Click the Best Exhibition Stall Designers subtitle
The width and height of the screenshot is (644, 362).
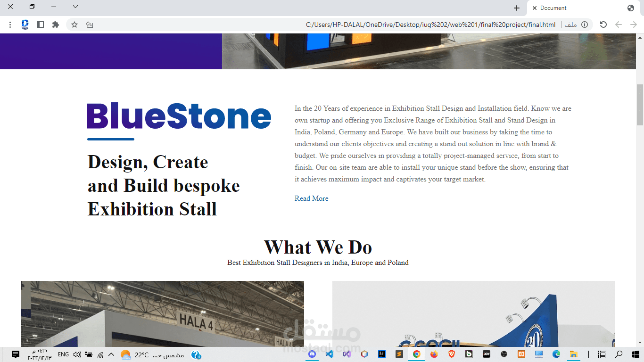pyautogui.click(x=318, y=263)
